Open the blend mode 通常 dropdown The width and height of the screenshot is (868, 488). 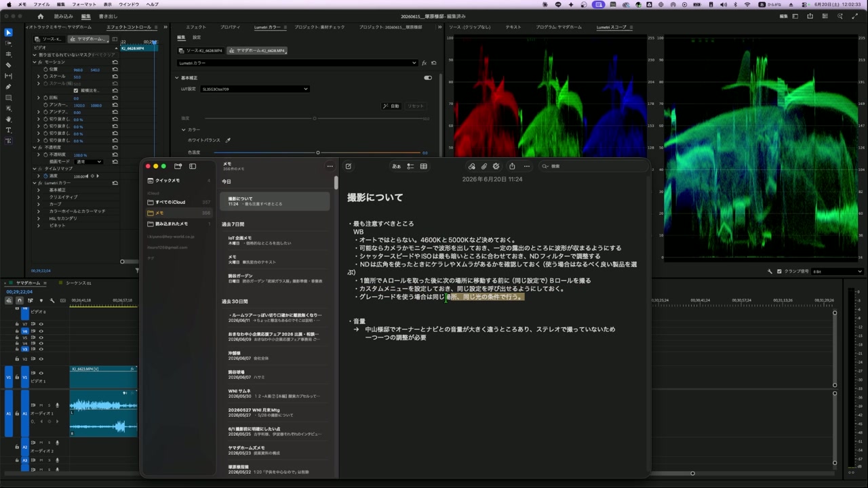[89, 162]
